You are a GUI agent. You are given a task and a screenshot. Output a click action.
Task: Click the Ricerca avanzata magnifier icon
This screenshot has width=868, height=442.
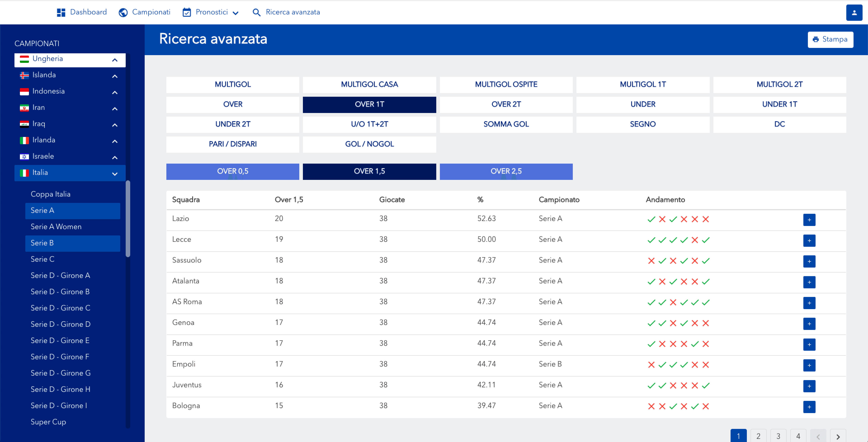click(256, 12)
